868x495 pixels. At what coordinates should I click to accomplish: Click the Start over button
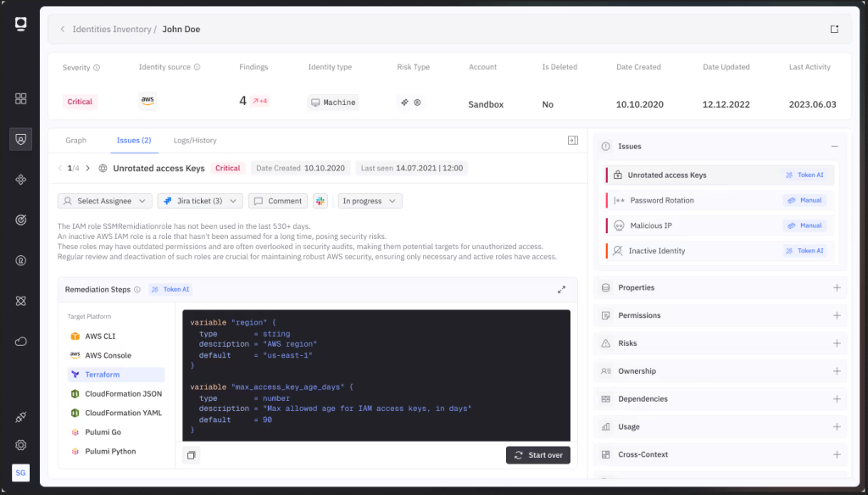click(x=538, y=455)
